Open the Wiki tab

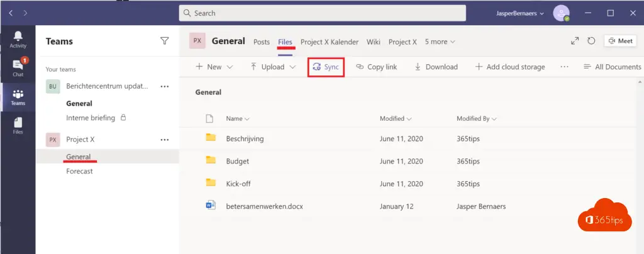click(374, 42)
